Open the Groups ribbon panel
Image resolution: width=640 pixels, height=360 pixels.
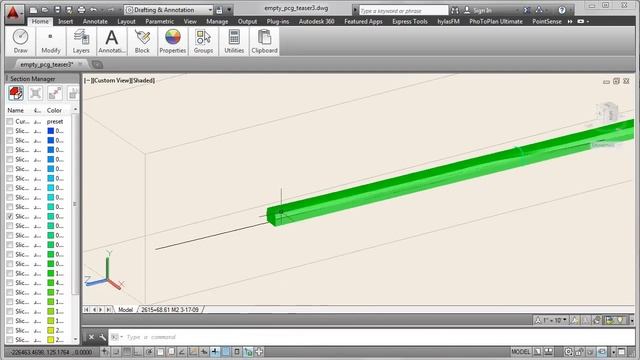pos(203,41)
